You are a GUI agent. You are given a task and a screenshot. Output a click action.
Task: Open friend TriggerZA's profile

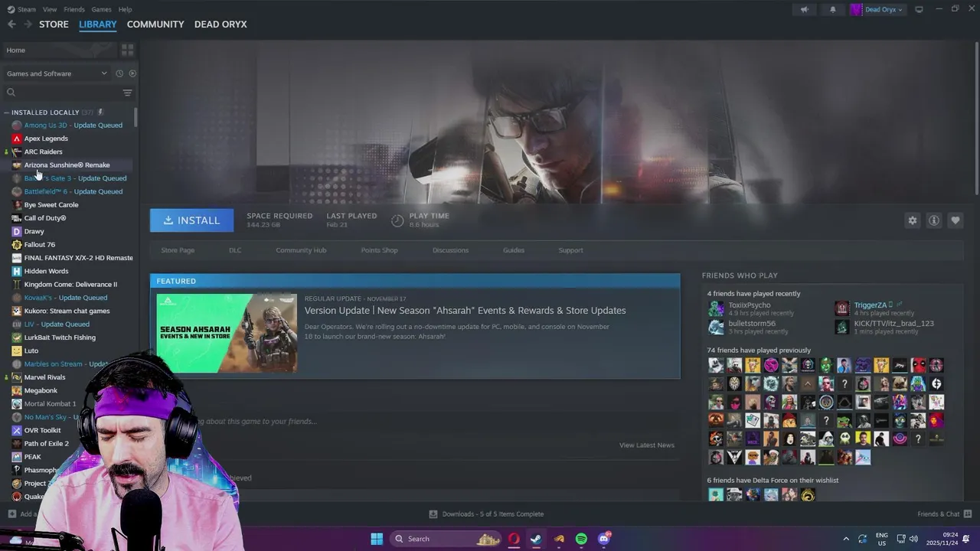click(x=870, y=305)
